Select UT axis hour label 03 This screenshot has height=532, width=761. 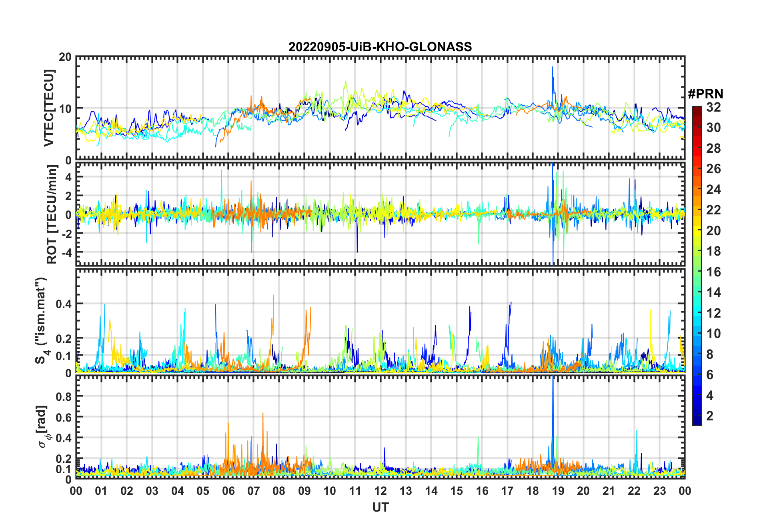(152, 491)
